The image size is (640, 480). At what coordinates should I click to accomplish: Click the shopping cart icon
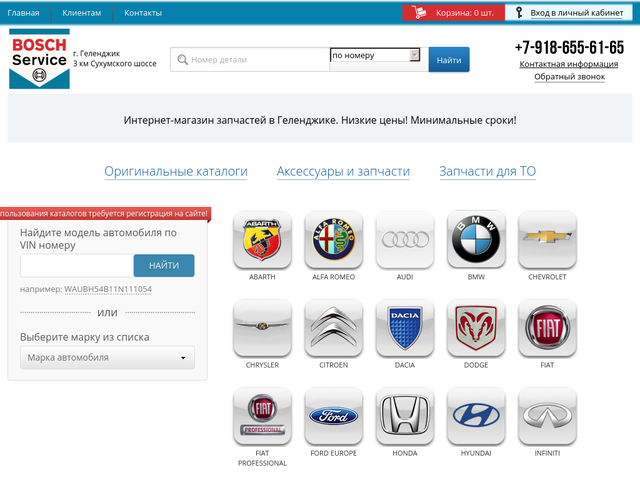419,12
